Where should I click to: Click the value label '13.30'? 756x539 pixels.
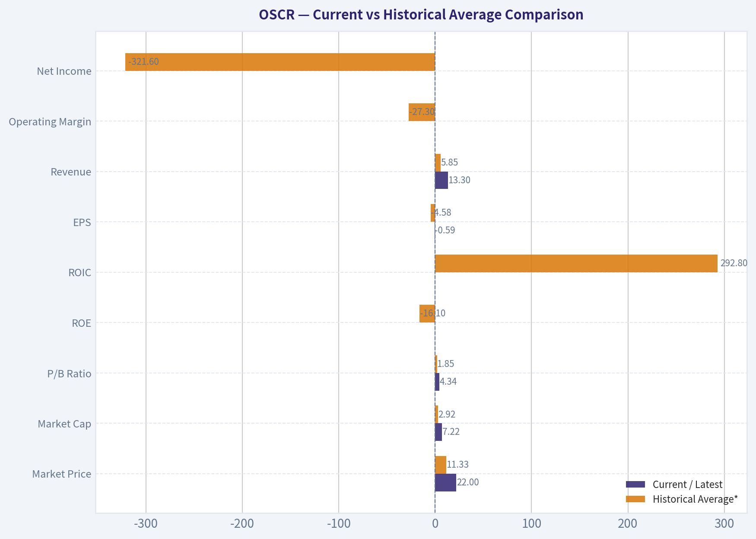[460, 180]
